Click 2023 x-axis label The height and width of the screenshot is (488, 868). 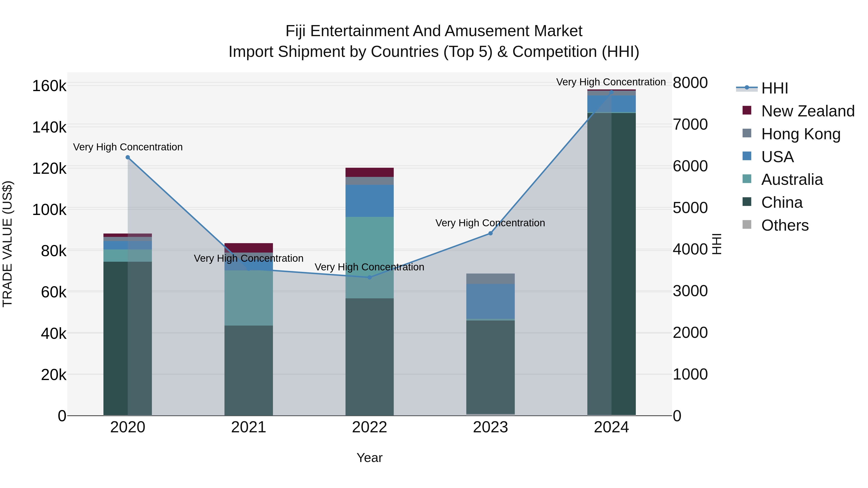pyautogui.click(x=491, y=427)
